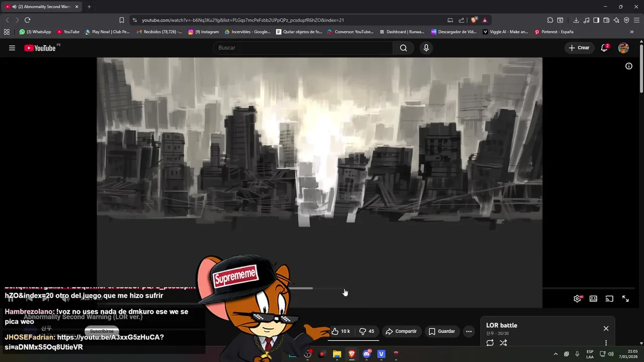
Task: Enter fullscreen on the video
Action: 625,299
